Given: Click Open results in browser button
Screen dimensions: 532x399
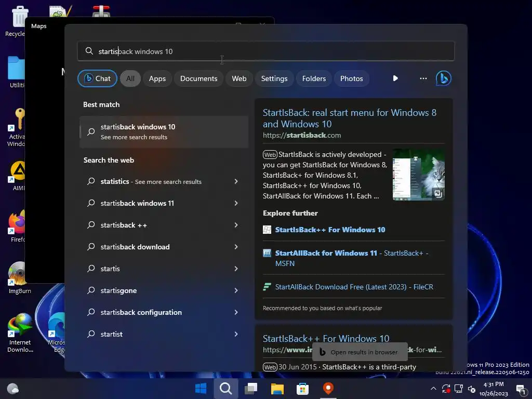Looking at the screenshot, I should (x=360, y=352).
